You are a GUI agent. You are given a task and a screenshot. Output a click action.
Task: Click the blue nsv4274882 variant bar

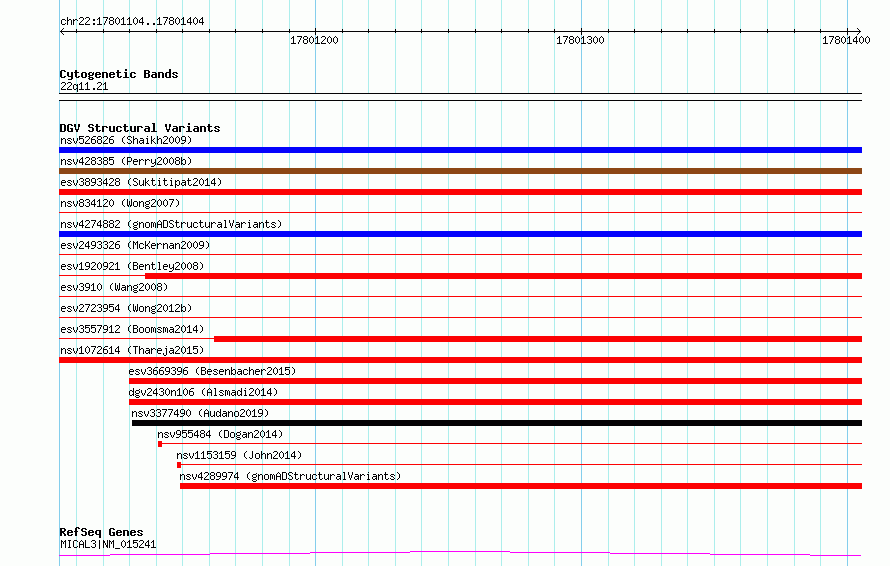(x=460, y=234)
